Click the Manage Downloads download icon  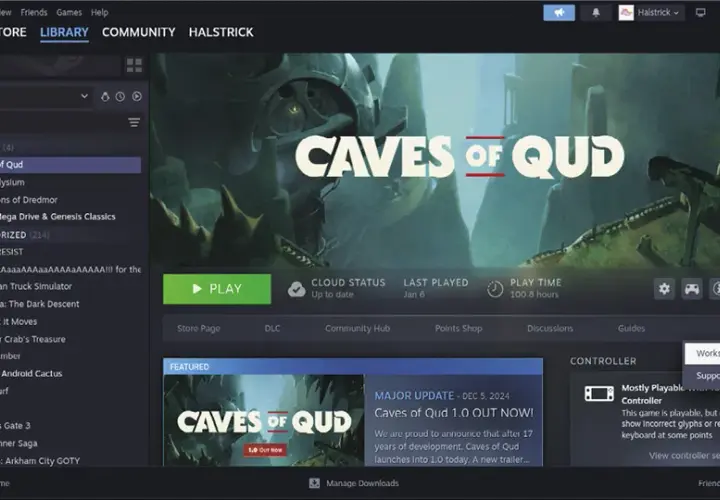coord(314,483)
